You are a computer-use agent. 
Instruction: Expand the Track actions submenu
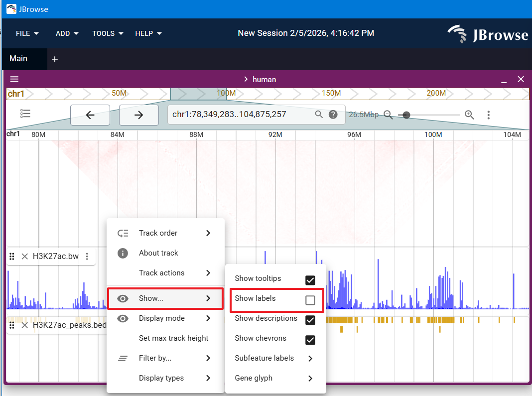(165, 273)
